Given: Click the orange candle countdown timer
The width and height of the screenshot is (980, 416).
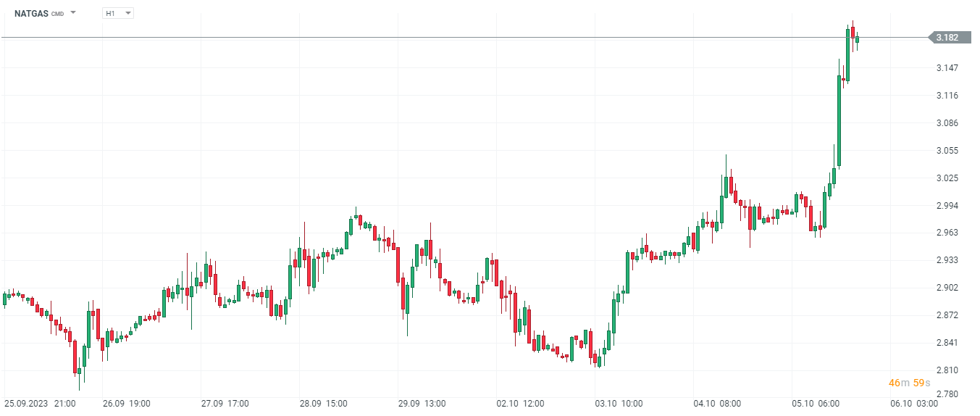Looking at the screenshot, I should (909, 383).
